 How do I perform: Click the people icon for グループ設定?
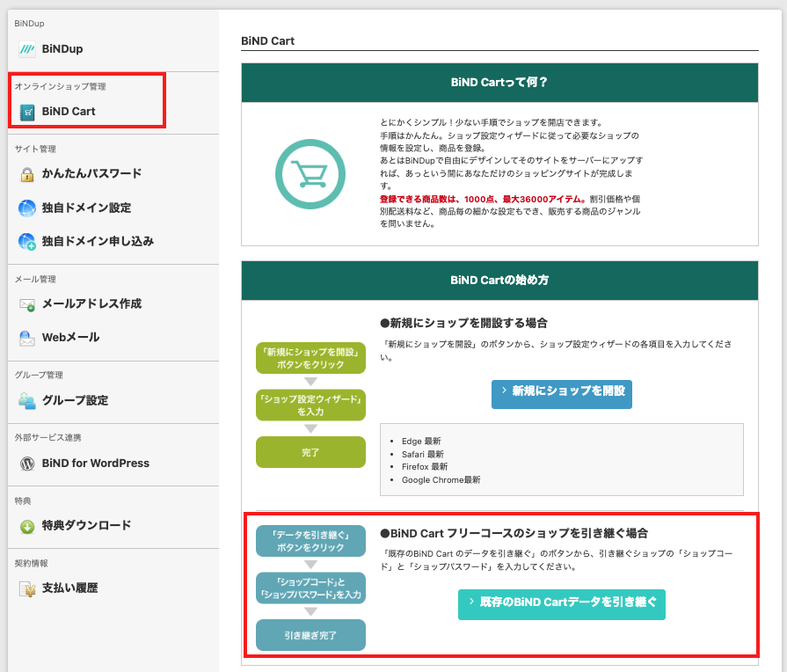pyautogui.click(x=27, y=401)
